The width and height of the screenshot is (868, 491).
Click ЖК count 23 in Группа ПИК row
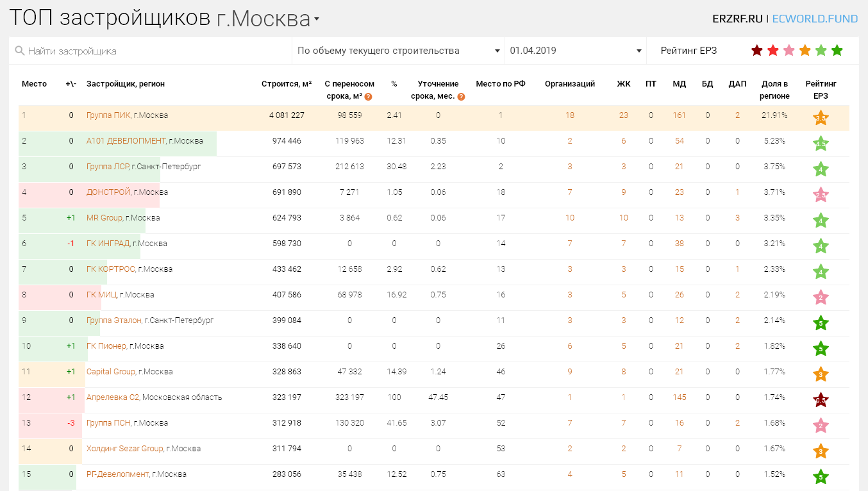[624, 115]
